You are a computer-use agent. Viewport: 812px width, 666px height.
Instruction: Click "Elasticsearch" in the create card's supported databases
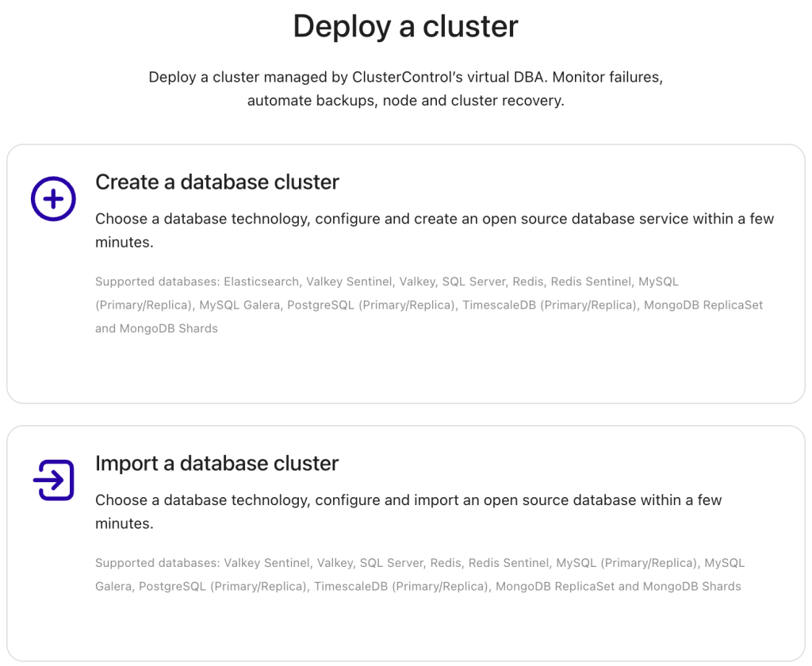[262, 281]
